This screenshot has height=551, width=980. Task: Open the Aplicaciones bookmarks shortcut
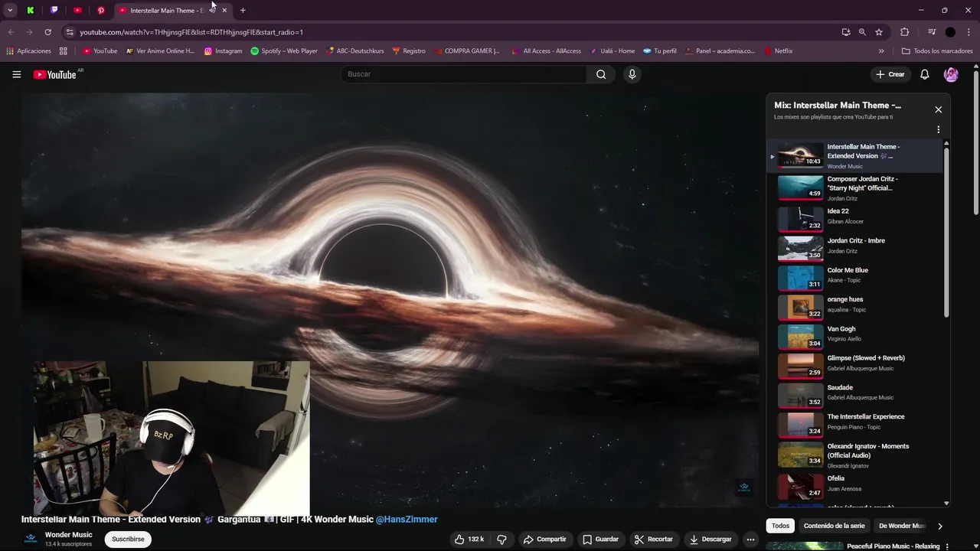click(28, 51)
